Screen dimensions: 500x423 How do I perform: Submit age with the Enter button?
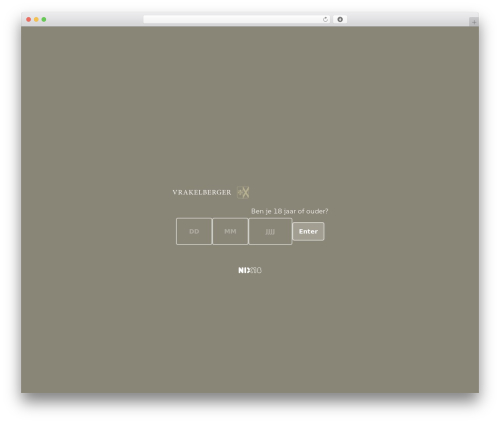point(308,231)
